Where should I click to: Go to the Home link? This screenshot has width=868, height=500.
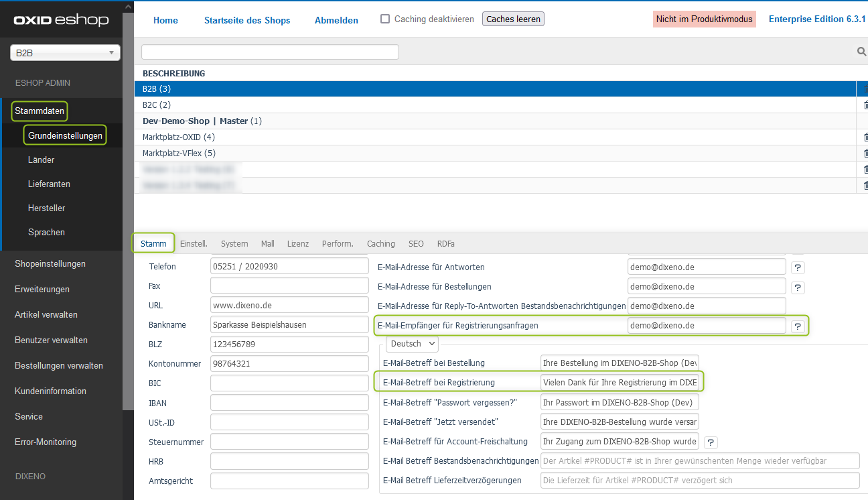(165, 20)
